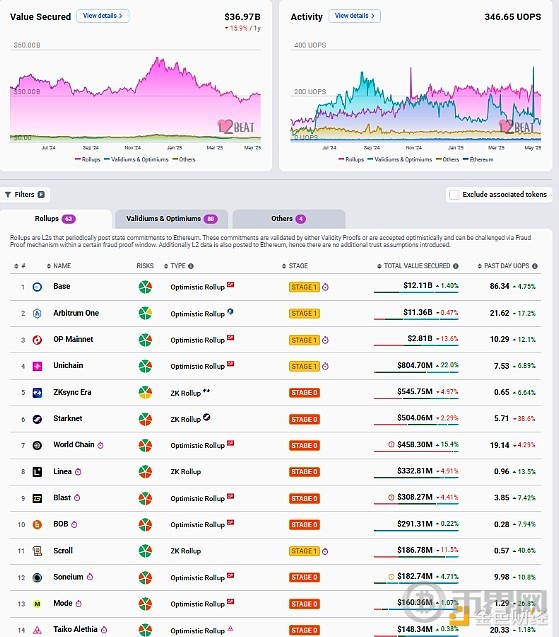
Task: Click the Starknet logo icon
Action: [x=37, y=419]
